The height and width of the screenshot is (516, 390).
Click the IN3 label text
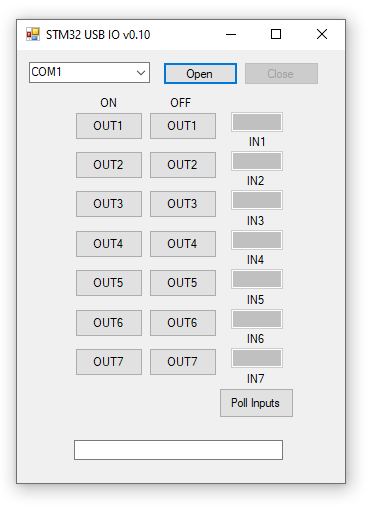(x=255, y=221)
